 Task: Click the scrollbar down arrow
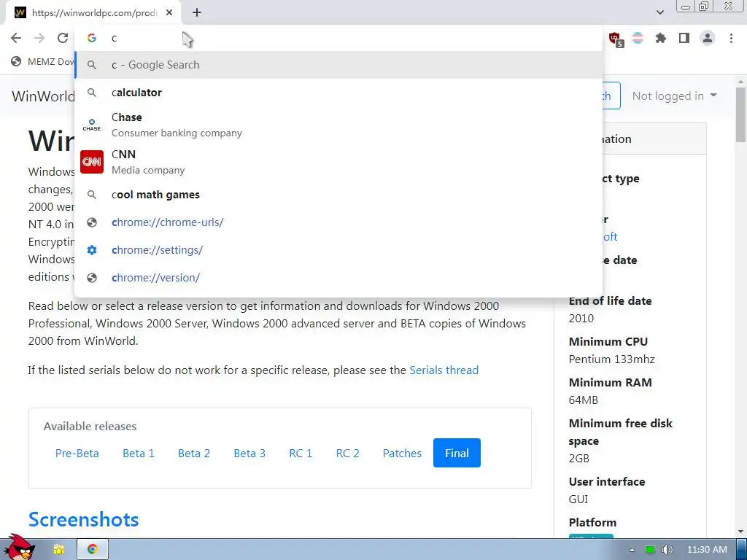point(740,532)
